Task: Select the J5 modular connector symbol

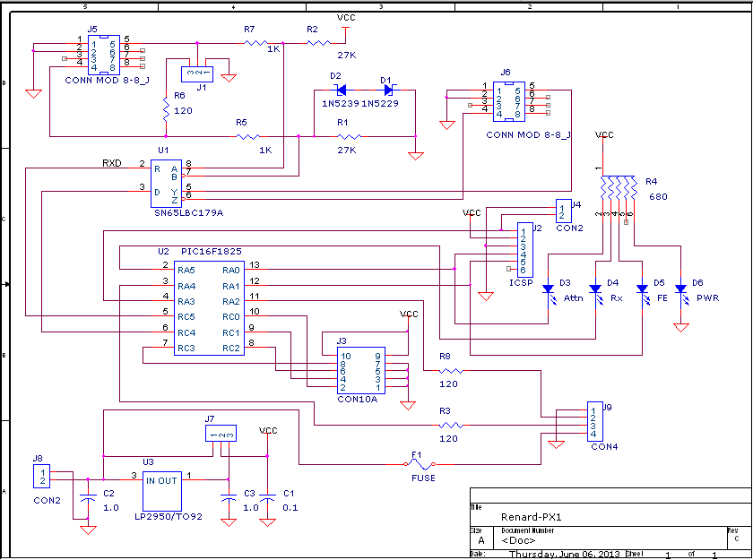Action: tap(104, 55)
